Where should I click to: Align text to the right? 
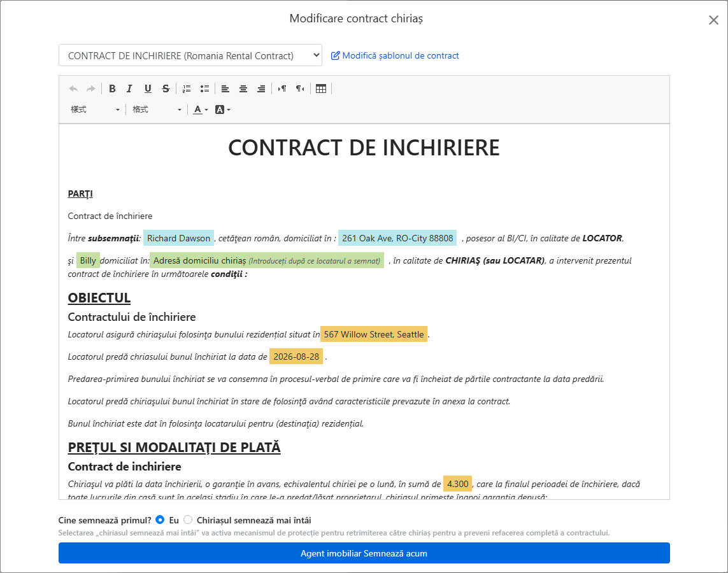click(261, 88)
